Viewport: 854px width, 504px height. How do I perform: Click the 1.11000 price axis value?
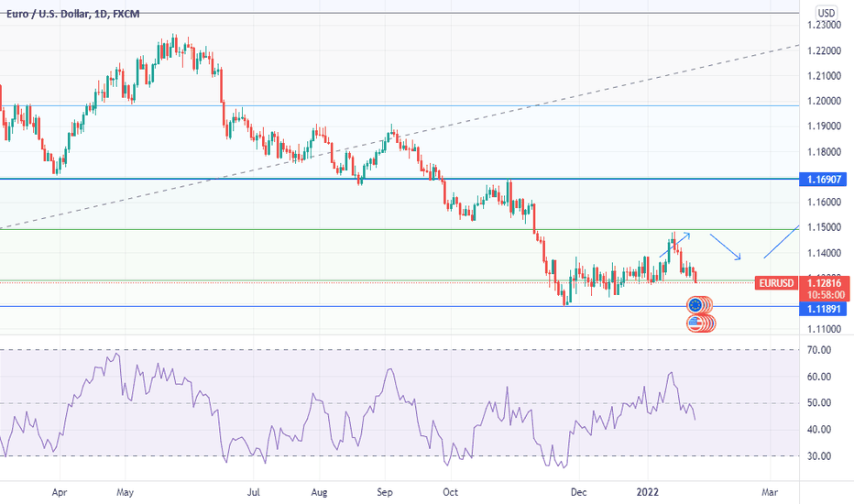pyautogui.click(x=824, y=329)
